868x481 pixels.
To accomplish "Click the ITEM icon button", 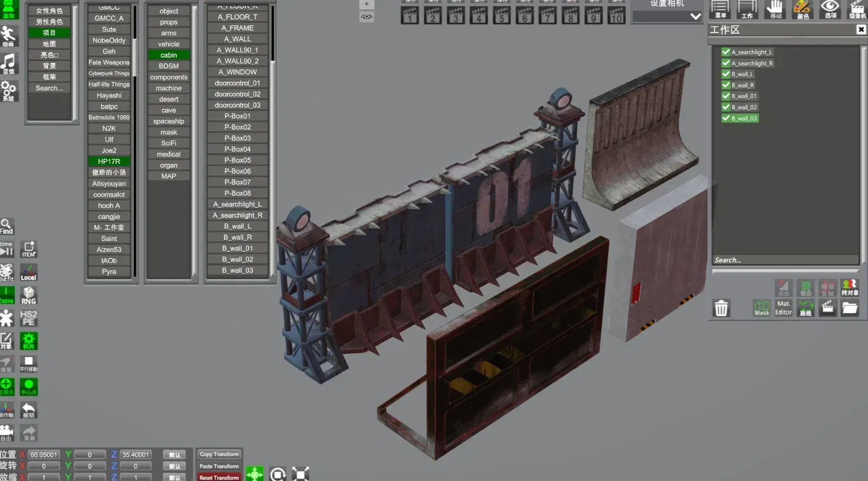I will (x=29, y=249).
